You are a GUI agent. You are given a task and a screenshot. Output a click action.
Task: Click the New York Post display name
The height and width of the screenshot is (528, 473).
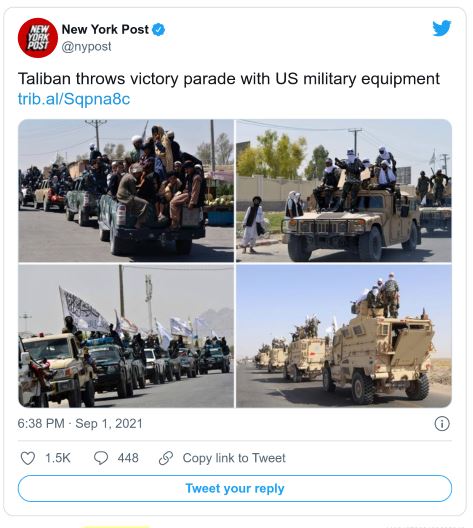[105, 30]
